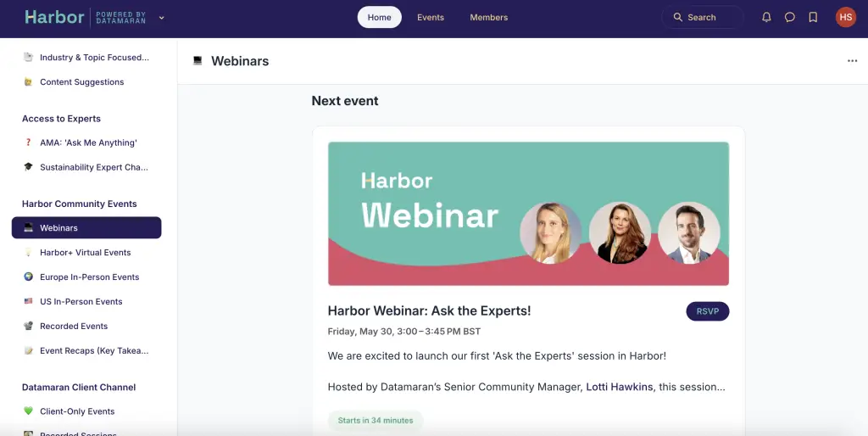Open the HS profile avatar
This screenshot has width=868, height=436.
(846, 17)
